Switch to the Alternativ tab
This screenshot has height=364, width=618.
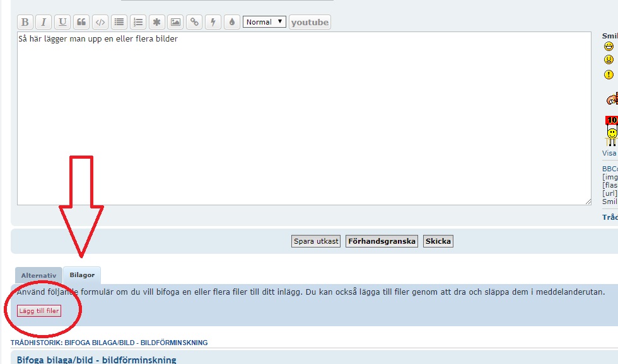coord(39,276)
